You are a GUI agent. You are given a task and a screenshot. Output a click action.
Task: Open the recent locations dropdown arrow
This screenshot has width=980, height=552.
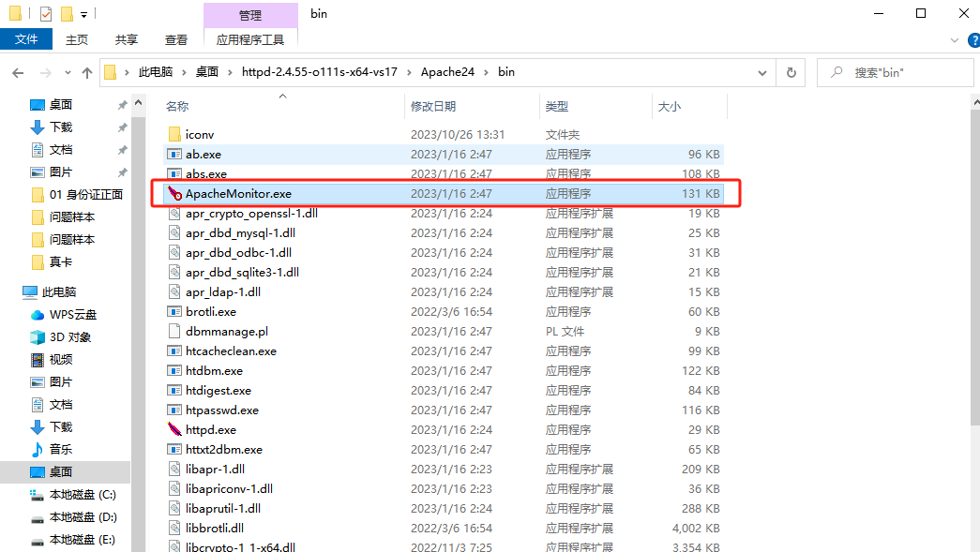coord(68,73)
